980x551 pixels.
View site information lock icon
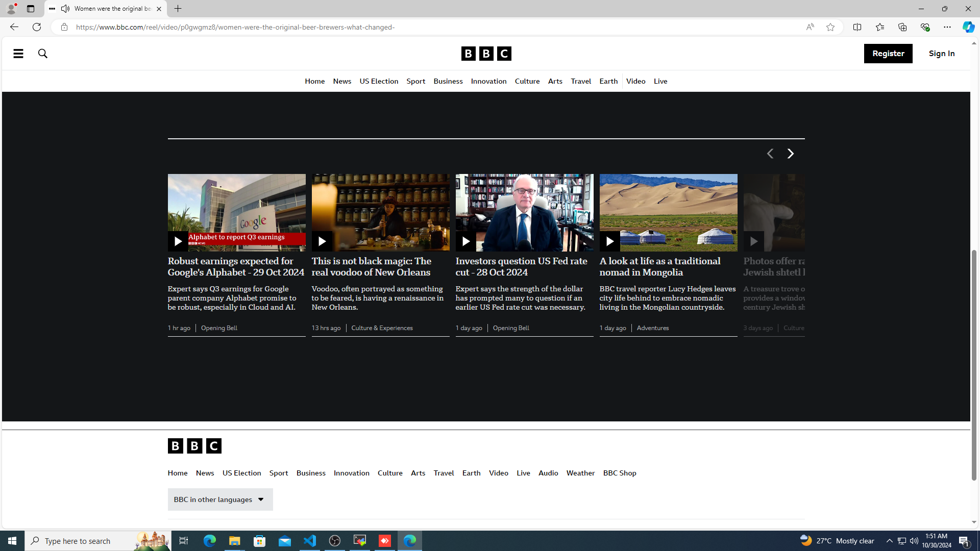point(64,27)
